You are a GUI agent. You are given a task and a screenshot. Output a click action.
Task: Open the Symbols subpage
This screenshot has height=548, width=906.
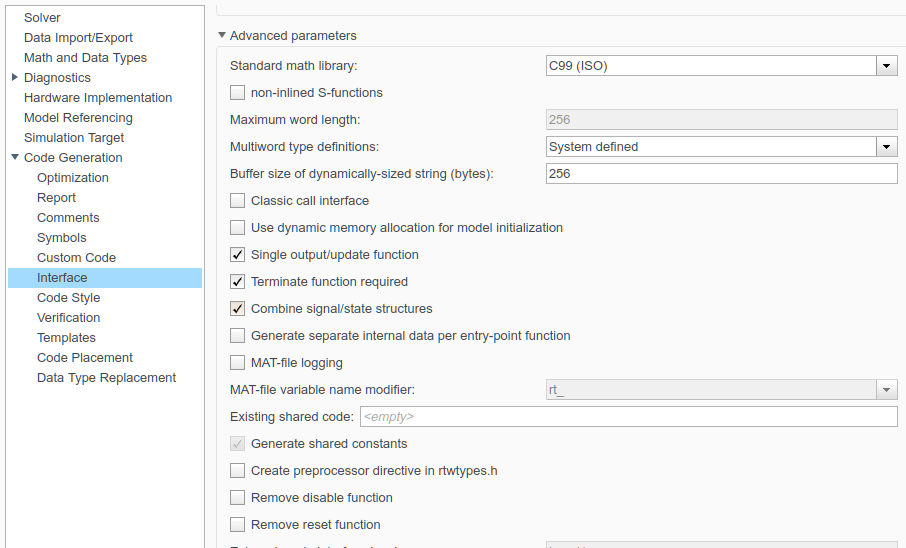(61, 238)
